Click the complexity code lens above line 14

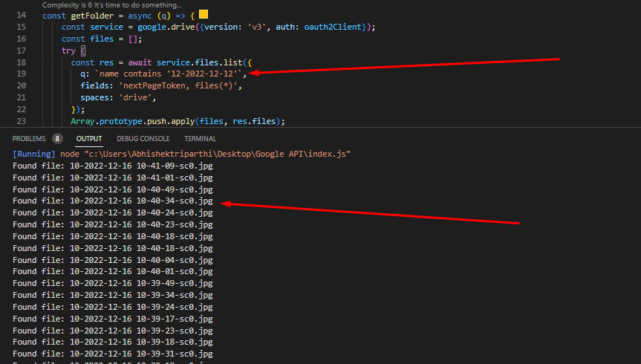coord(112,5)
